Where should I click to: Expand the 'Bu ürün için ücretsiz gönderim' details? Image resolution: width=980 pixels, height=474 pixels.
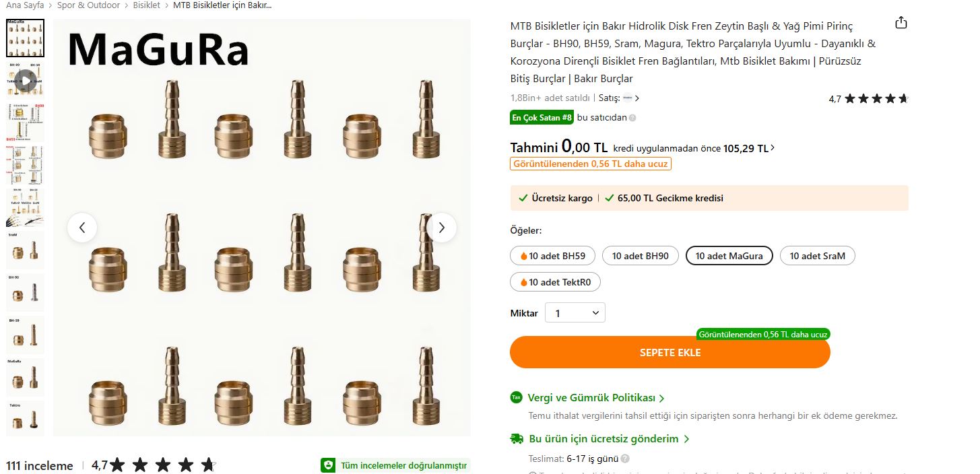point(609,439)
